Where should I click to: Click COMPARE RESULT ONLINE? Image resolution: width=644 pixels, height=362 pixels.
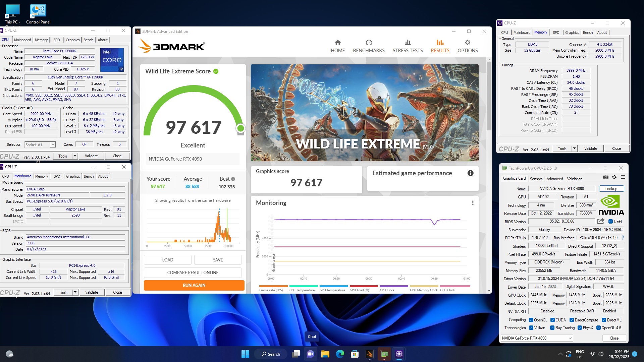[193, 273]
